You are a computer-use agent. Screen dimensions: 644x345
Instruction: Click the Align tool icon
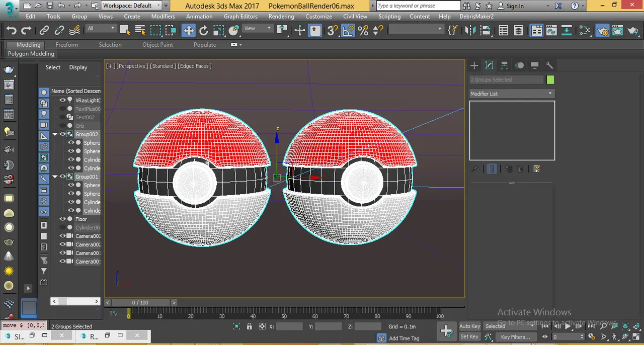point(485,31)
